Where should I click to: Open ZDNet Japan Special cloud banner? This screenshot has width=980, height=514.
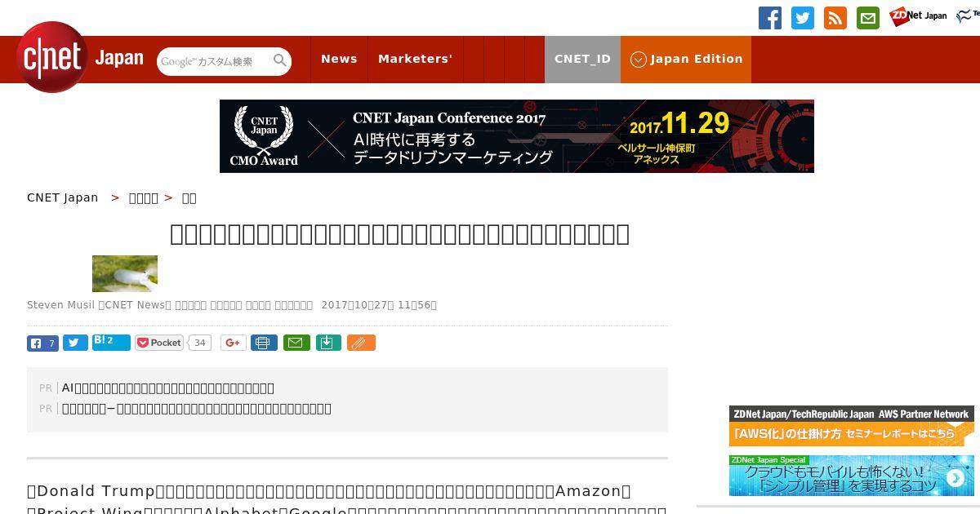852,476
